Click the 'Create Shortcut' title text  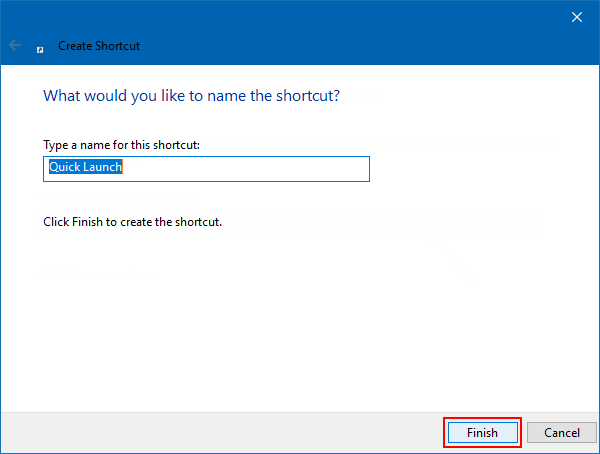pos(99,46)
